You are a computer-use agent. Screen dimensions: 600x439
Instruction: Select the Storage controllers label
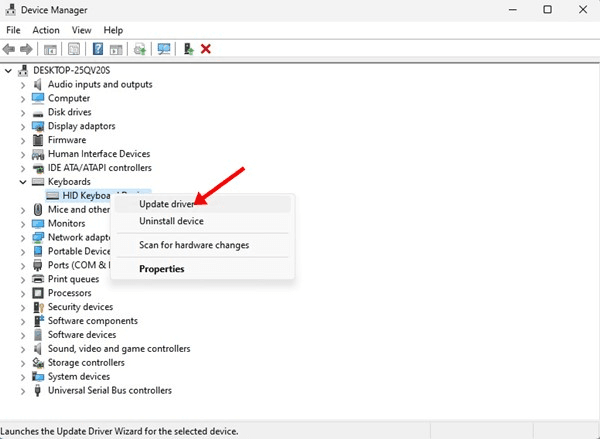click(x=86, y=362)
